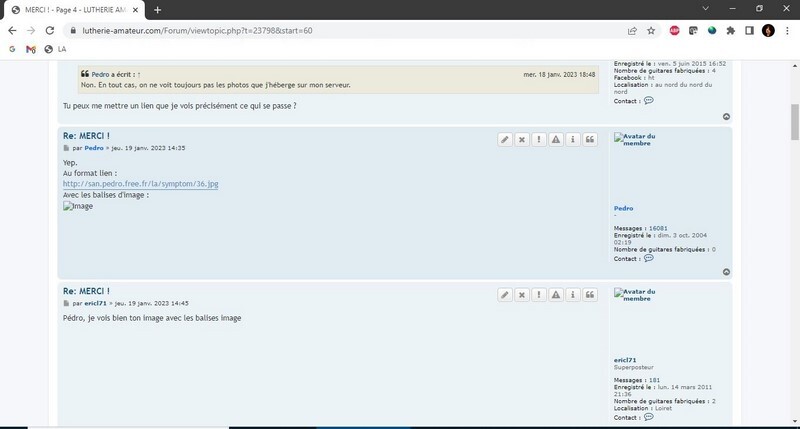
Task: Open the info icon on ericl71's post
Action: 572,294
